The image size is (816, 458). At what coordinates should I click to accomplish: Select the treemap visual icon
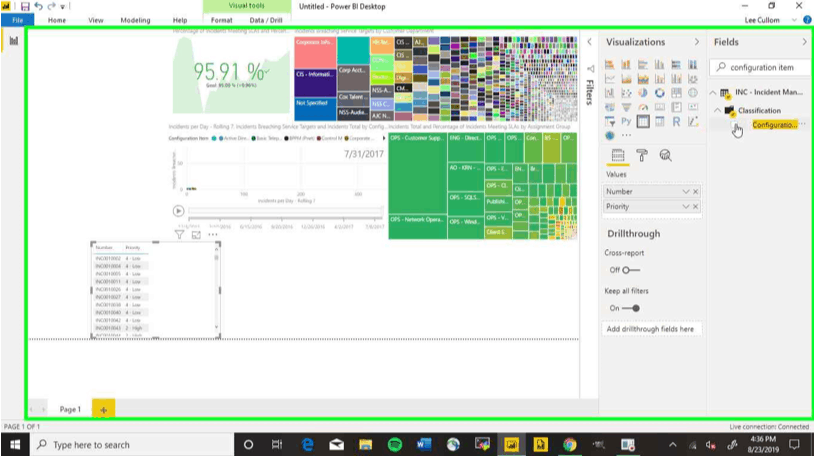(x=676, y=93)
